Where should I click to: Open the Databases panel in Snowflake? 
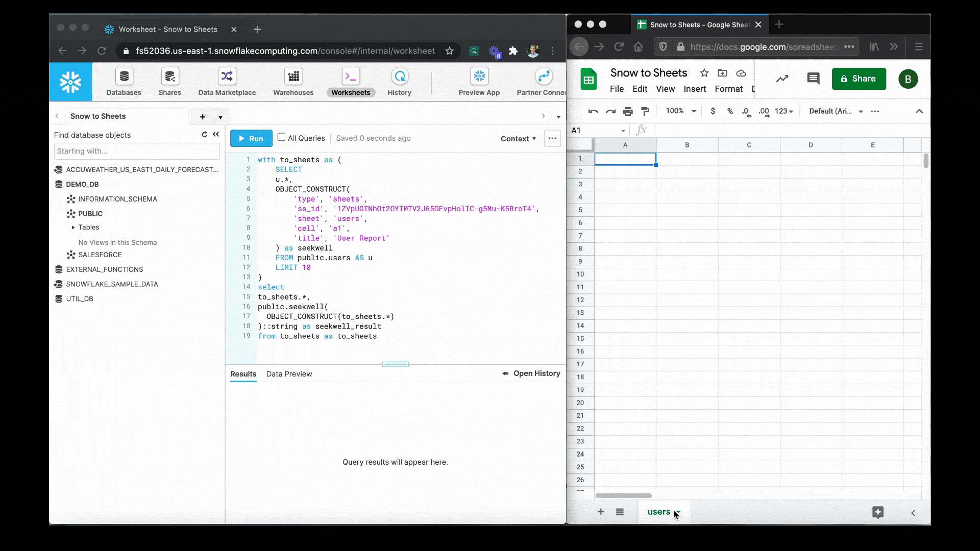pyautogui.click(x=124, y=82)
